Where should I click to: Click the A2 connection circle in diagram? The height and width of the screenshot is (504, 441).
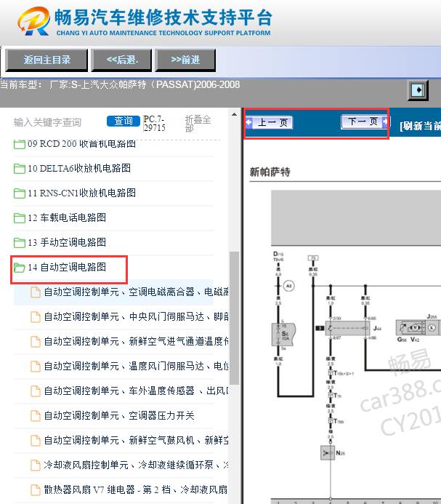pyautogui.click(x=288, y=286)
